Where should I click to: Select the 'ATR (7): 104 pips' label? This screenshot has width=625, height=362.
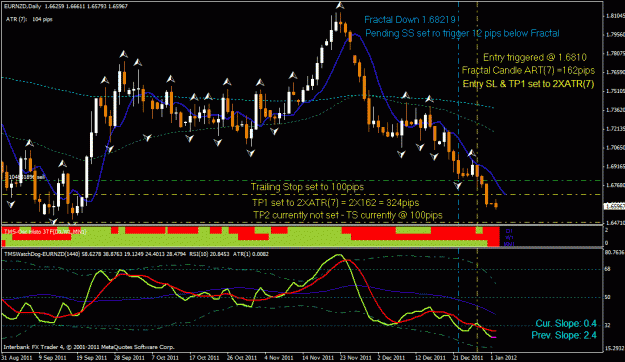(29, 19)
